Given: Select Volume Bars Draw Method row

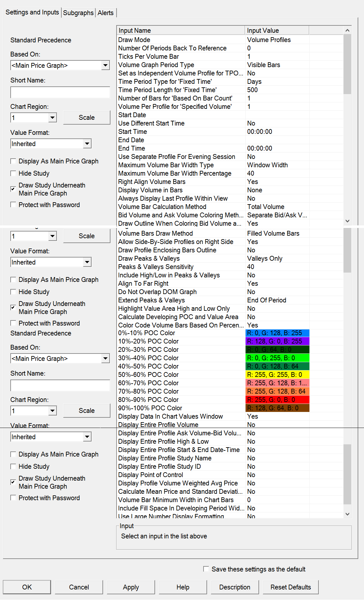Looking at the screenshot, I should (x=230, y=233).
